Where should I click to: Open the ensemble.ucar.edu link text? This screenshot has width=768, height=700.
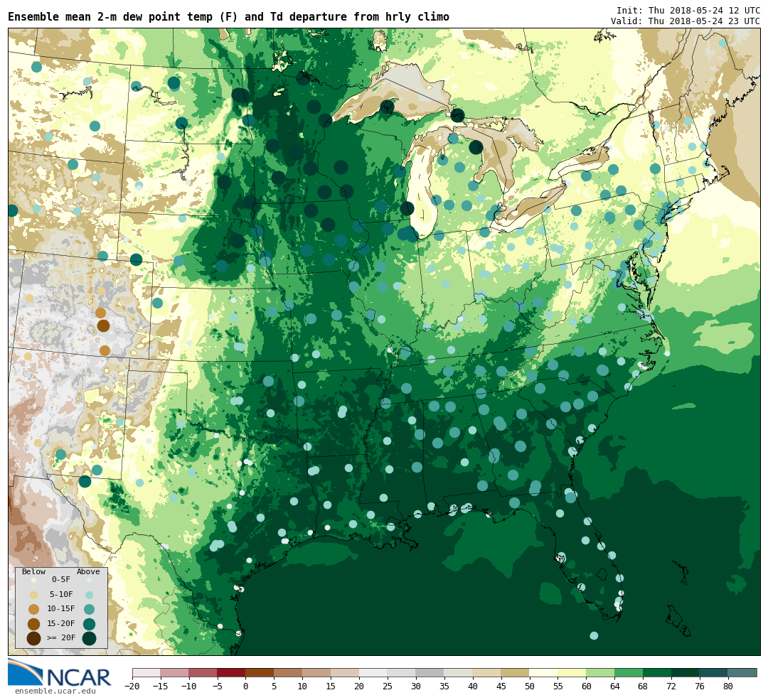(55, 691)
